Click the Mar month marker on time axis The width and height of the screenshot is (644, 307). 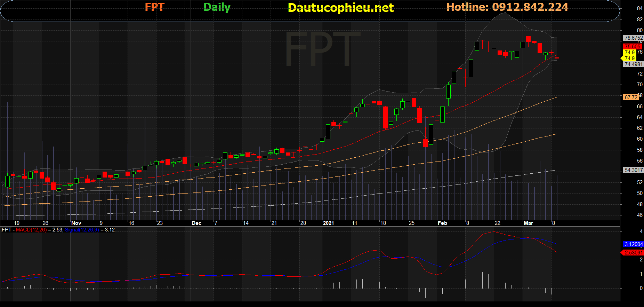[x=528, y=223]
